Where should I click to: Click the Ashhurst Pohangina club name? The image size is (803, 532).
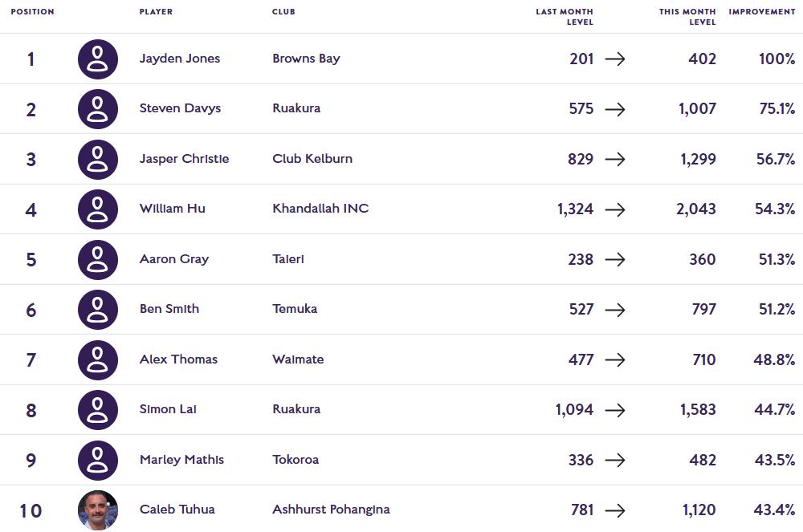point(331,510)
